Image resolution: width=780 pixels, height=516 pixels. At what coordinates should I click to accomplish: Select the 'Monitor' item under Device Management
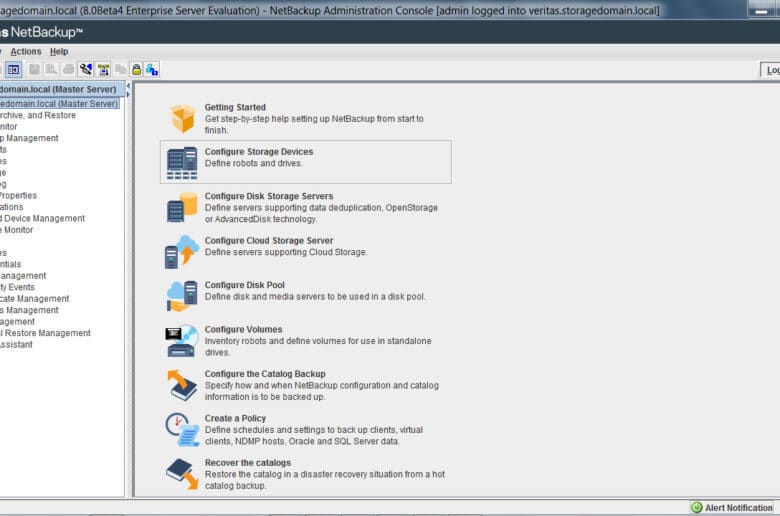tap(17, 229)
